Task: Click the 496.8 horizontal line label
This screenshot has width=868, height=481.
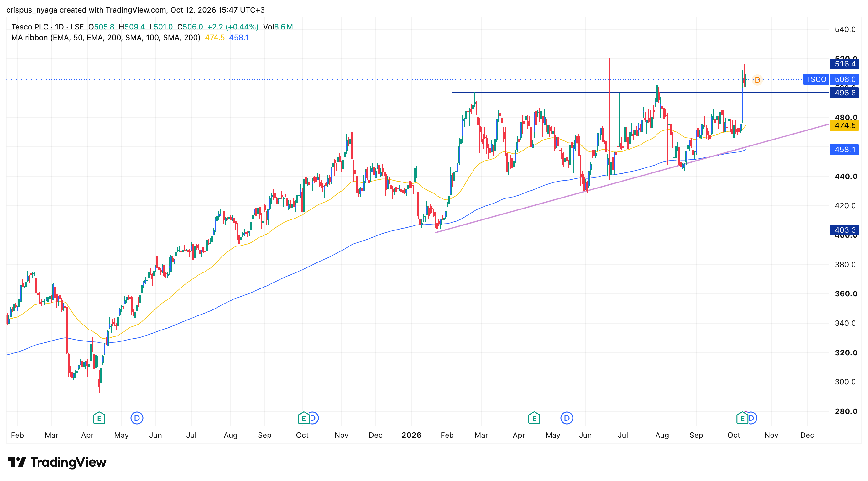Action: (x=845, y=93)
